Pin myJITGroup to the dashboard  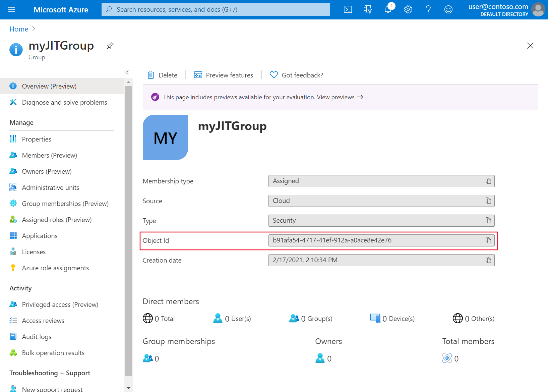point(110,46)
